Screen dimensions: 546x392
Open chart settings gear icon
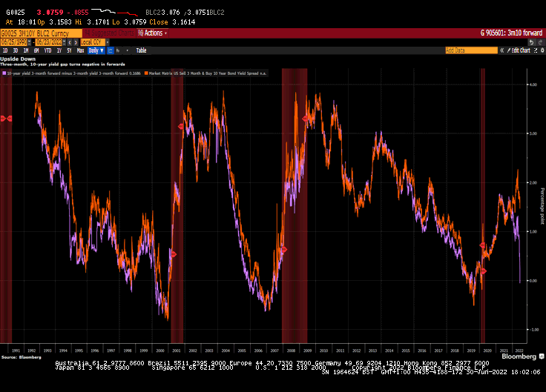(542, 50)
